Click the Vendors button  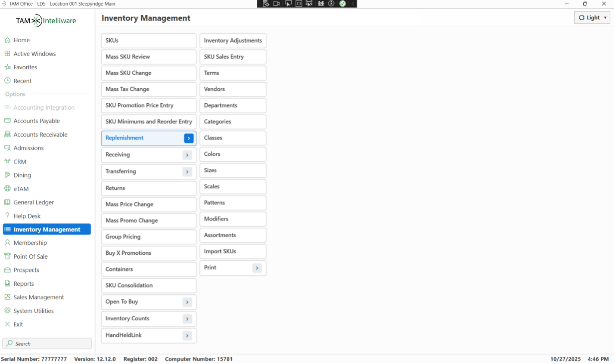pos(233,89)
